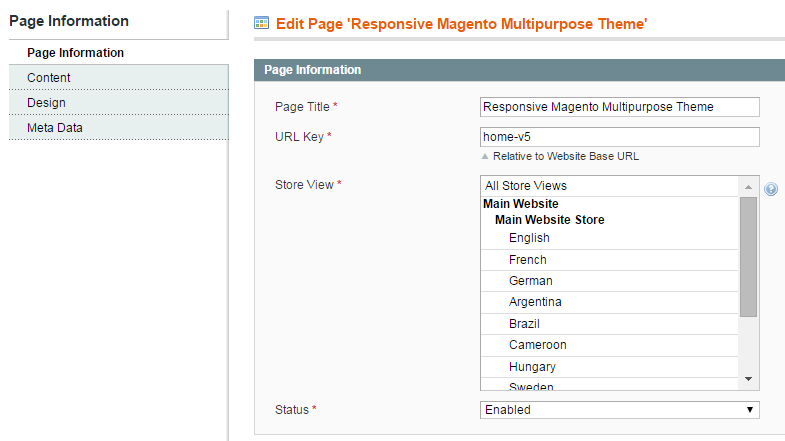
Task: Click the scroll up arrow of Store View list
Action: click(x=748, y=187)
